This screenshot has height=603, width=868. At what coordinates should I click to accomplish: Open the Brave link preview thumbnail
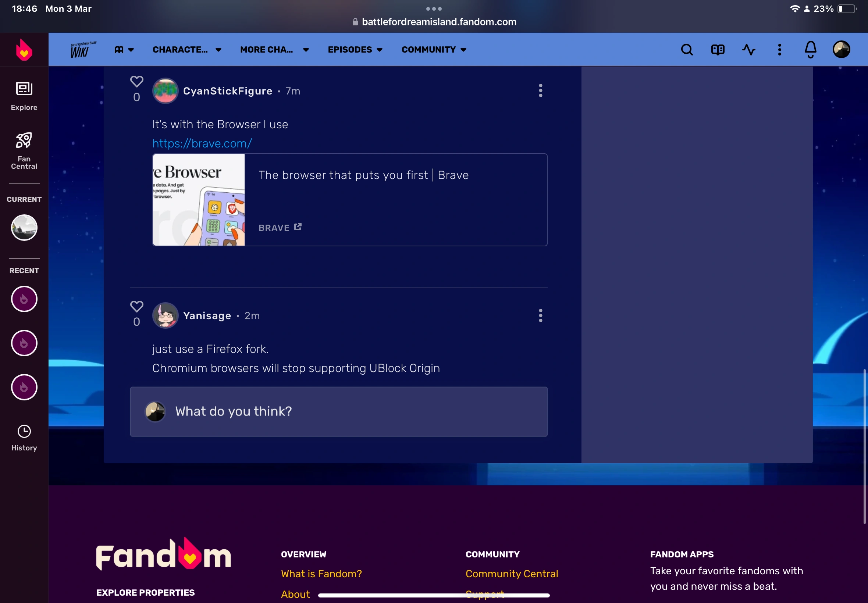point(199,200)
